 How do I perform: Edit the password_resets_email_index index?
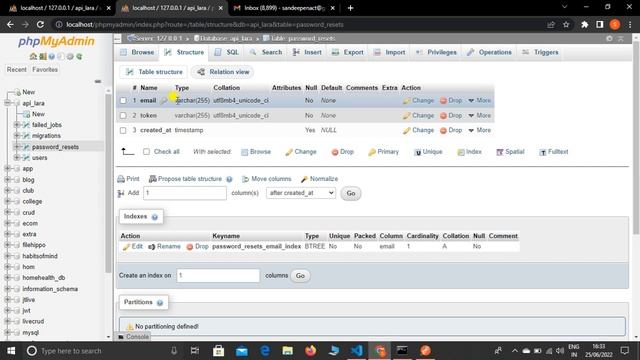coord(132,247)
